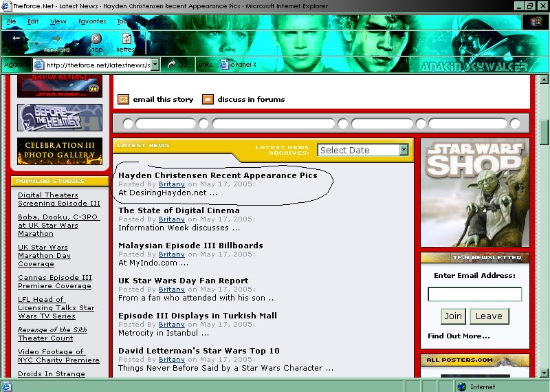Open The State of Digital Cinema story

pyautogui.click(x=179, y=210)
